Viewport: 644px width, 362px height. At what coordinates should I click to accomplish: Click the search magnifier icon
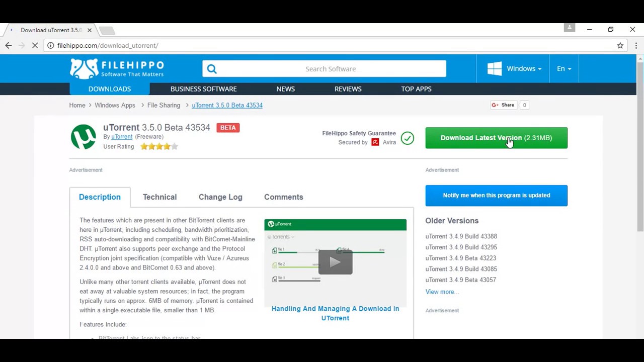(212, 69)
